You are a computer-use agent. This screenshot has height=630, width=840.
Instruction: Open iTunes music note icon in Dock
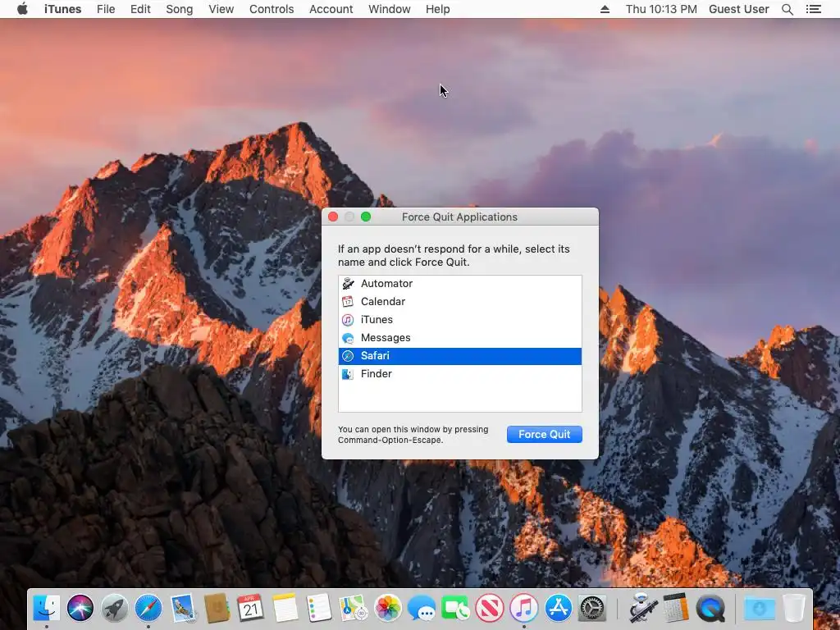pyautogui.click(x=524, y=608)
